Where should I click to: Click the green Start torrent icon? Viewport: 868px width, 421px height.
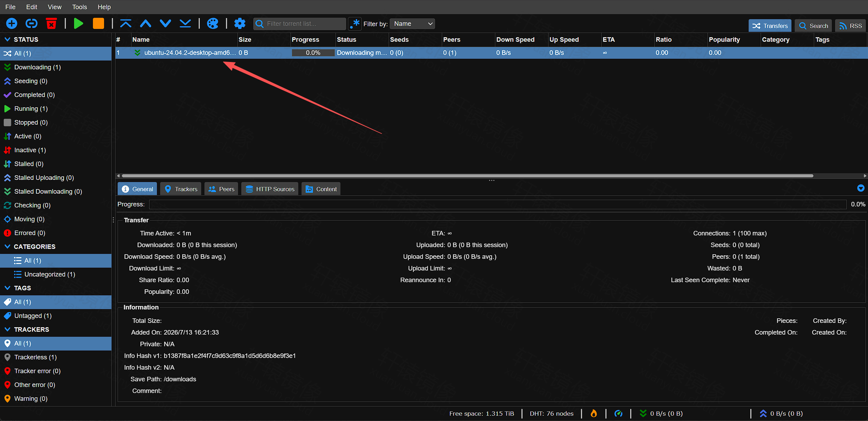click(78, 24)
